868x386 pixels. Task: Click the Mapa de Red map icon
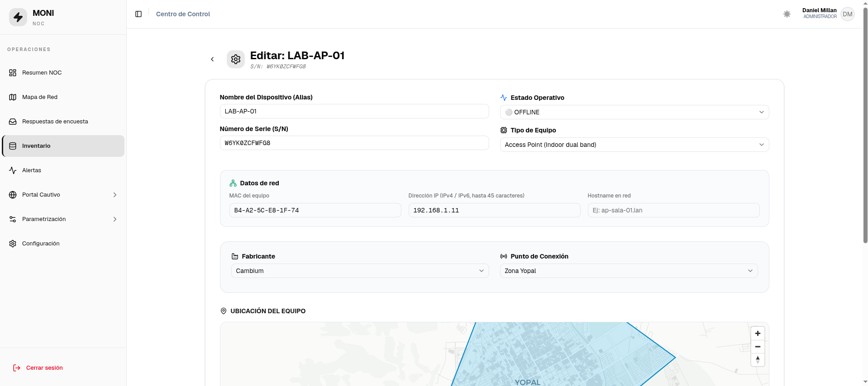13,97
